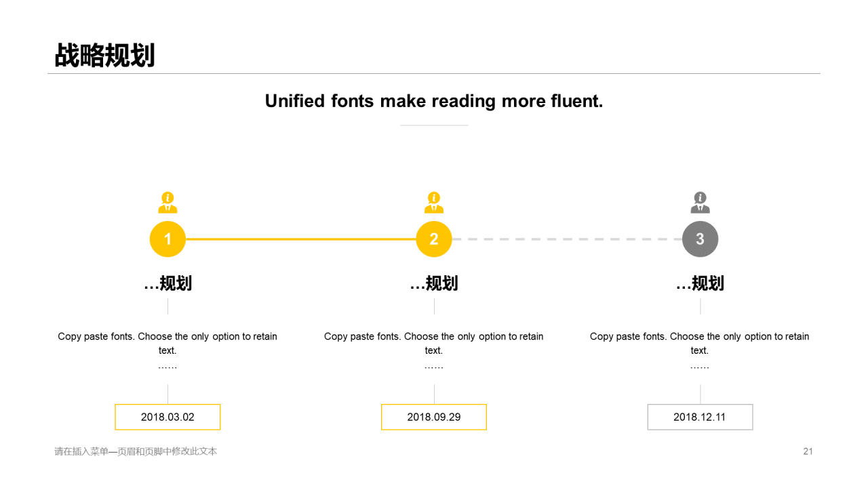This screenshot has width=868, height=488.
Task: Click the solid yellow line between steps 1 and 2
Action: (x=300, y=239)
